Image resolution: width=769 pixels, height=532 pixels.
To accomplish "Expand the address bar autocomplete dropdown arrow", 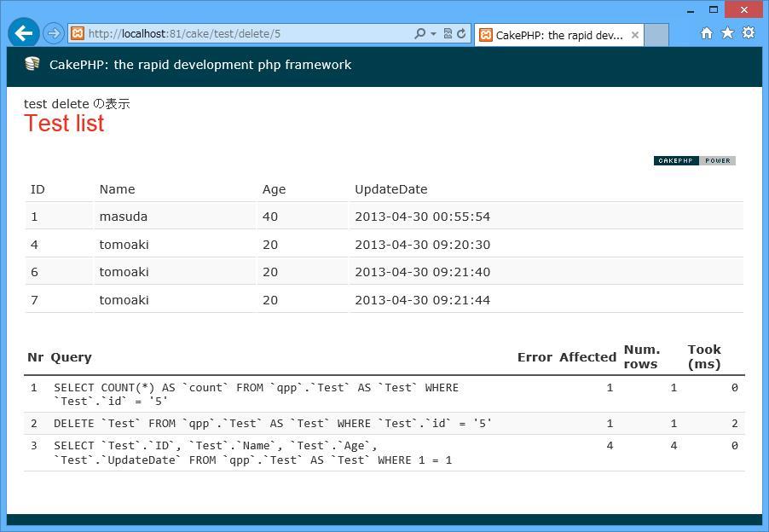I will [x=433, y=34].
